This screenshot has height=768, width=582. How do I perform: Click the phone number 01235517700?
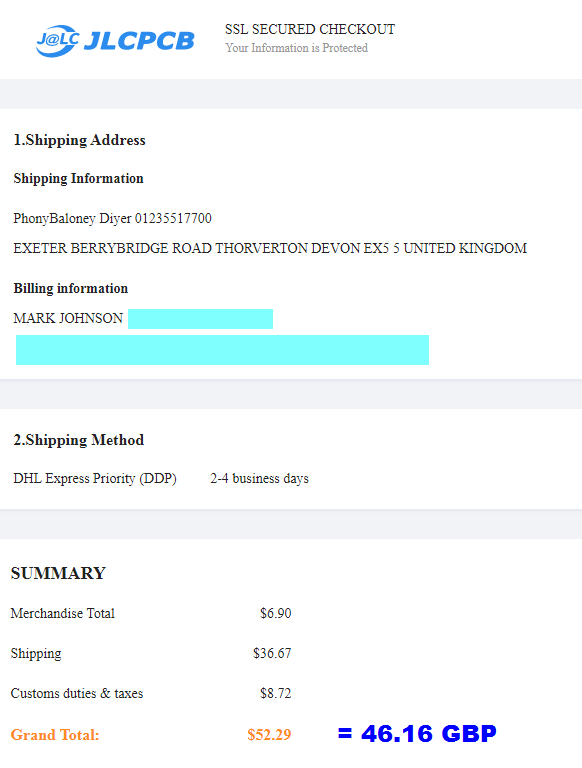click(173, 218)
